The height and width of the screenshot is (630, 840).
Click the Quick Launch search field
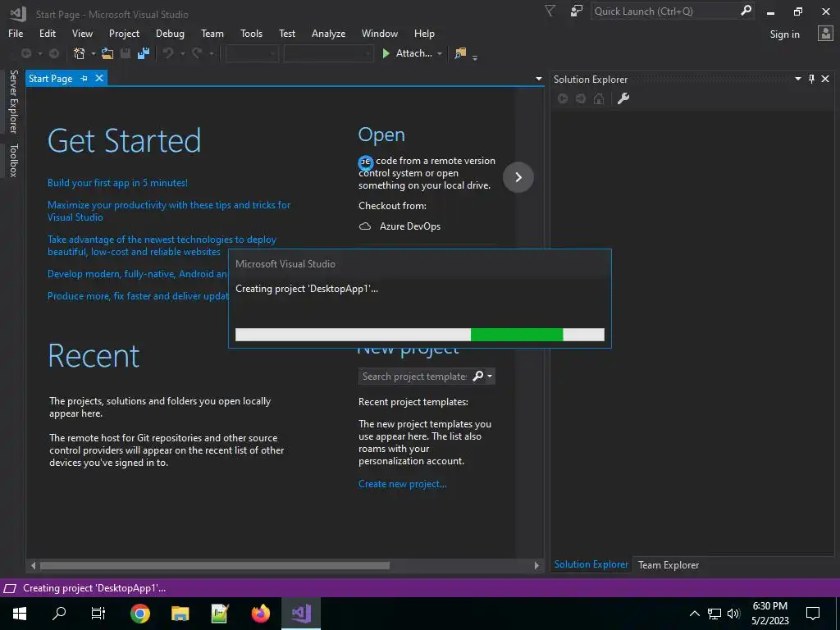click(x=664, y=11)
